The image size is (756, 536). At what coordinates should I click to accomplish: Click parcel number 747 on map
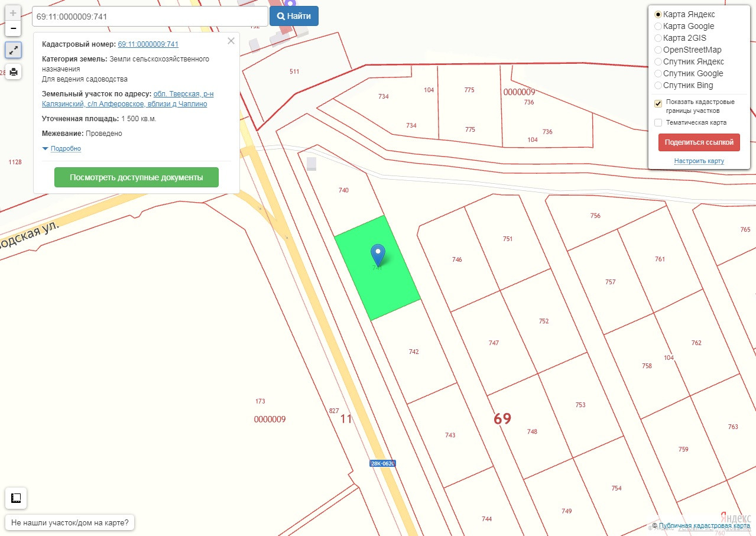pyautogui.click(x=494, y=343)
